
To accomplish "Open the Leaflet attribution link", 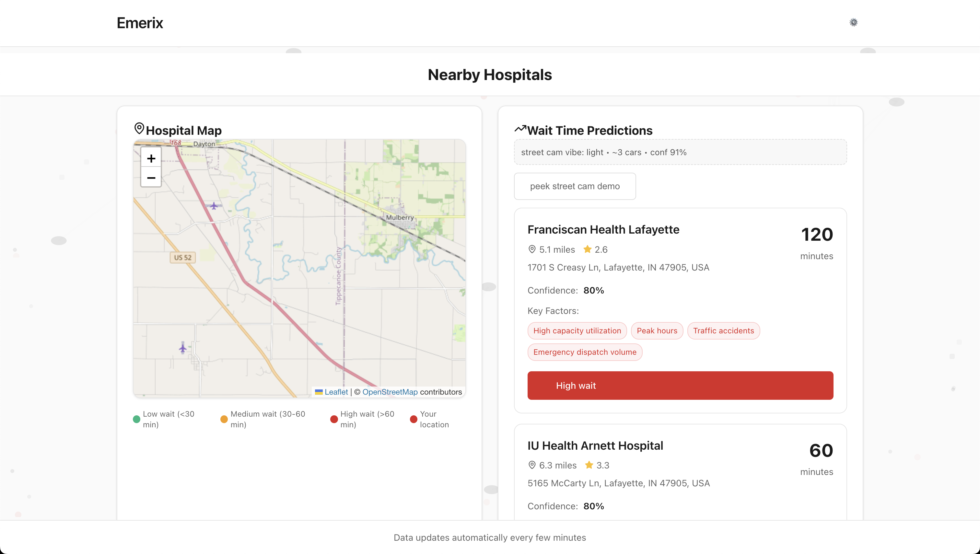I will click(336, 392).
